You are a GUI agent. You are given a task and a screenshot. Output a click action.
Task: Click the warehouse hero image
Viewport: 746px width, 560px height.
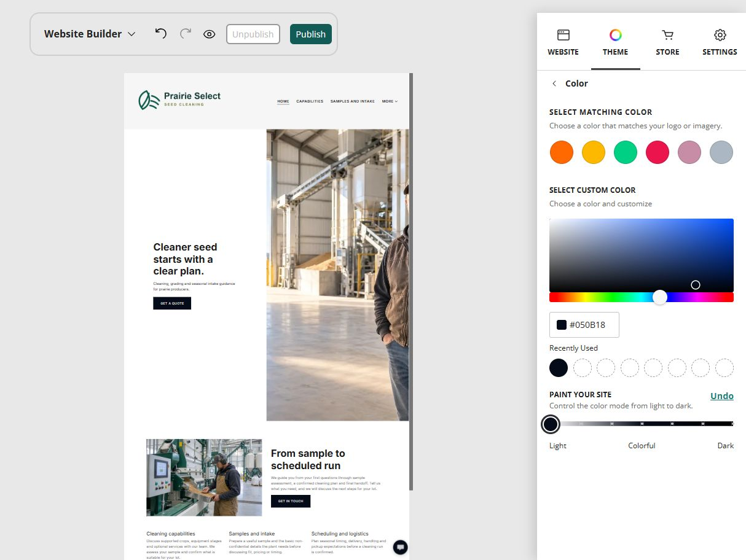click(x=337, y=275)
